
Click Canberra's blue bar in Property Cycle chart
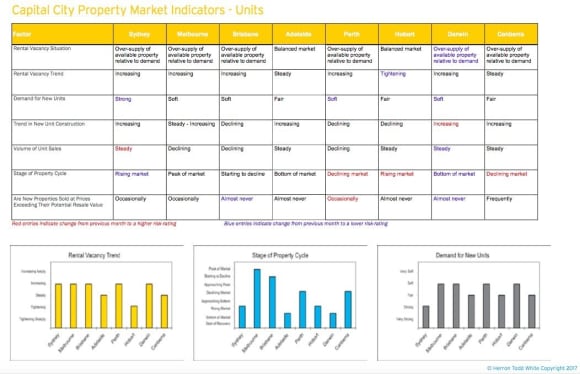point(348,310)
